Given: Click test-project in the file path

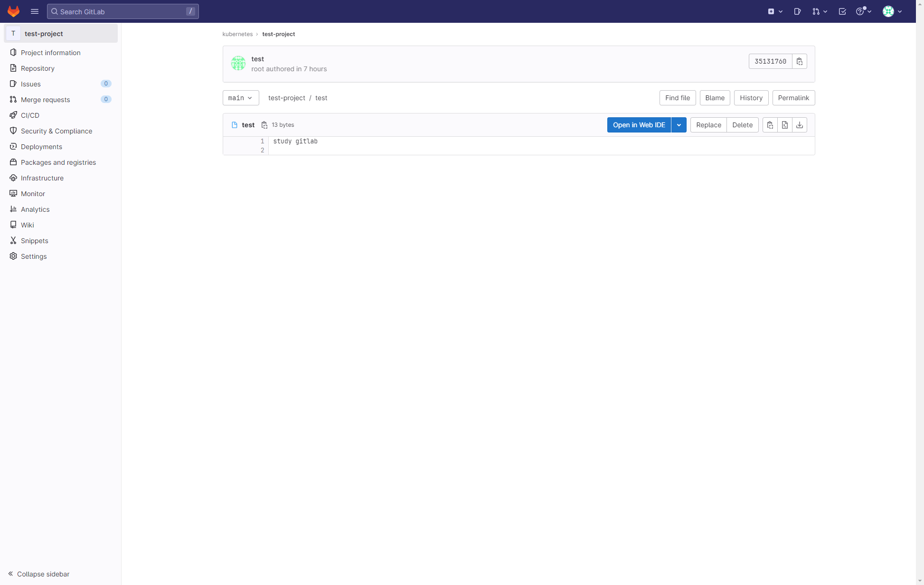Looking at the screenshot, I should [x=287, y=98].
